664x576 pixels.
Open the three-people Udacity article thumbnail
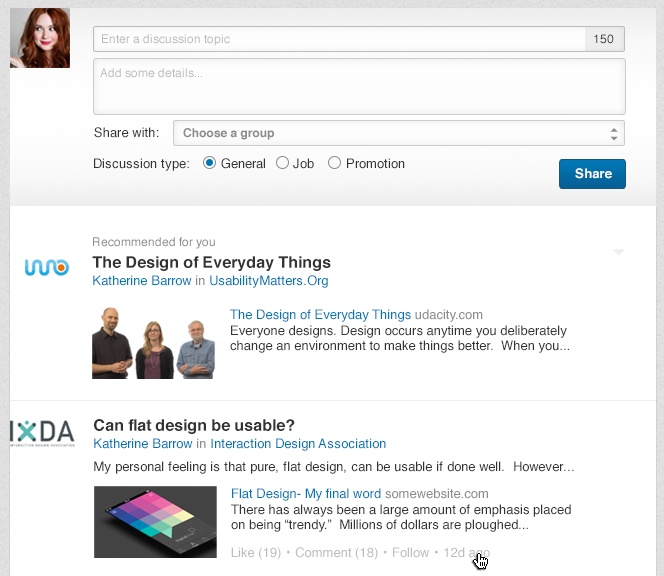(154, 342)
